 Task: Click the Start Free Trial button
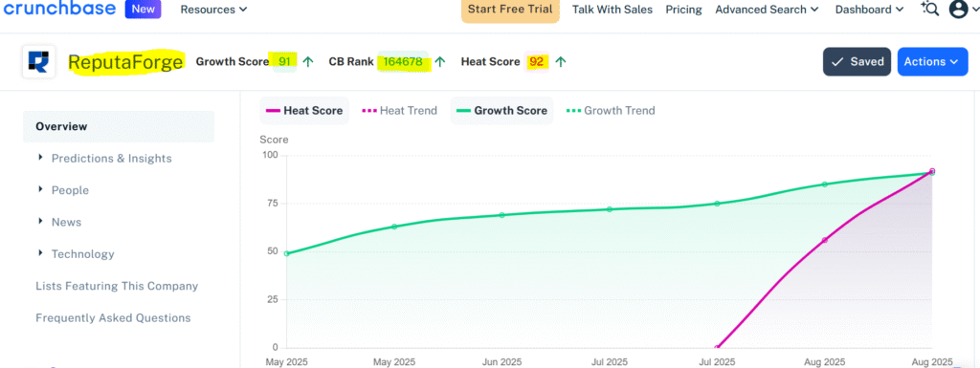pos(510,10)
